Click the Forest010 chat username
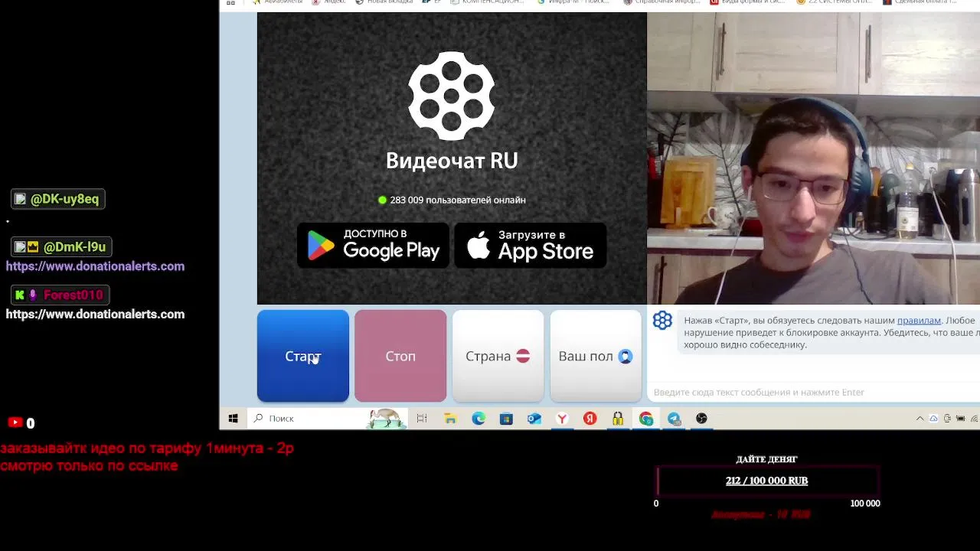Screen dimensions: 980x551 point(73,295)
